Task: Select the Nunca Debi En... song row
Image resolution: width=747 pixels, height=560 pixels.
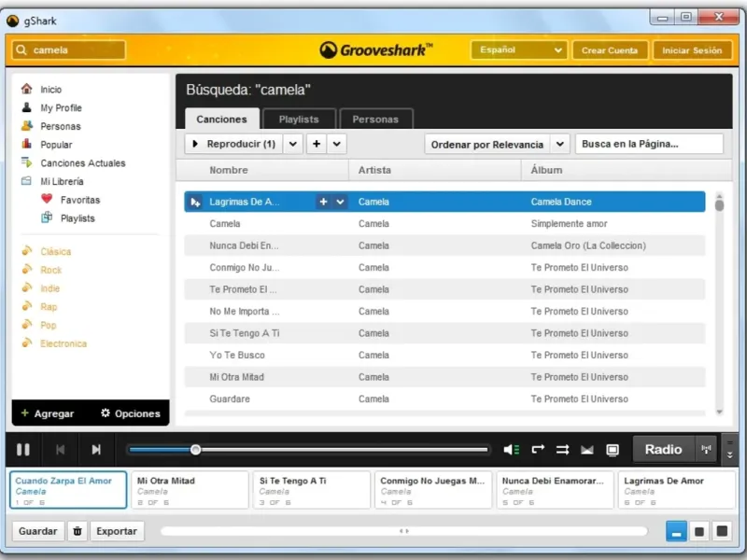Action: 444,245
